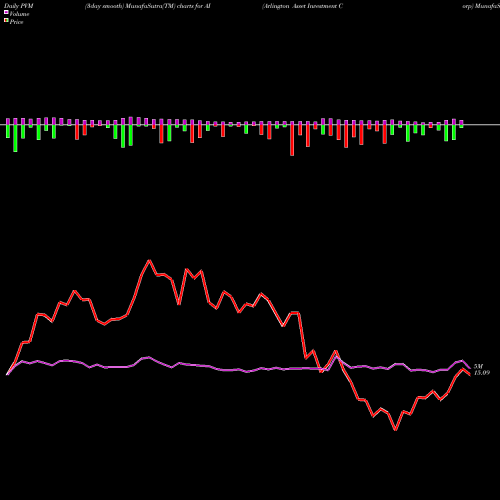Click the Price legend color swatch

point(6,21)
